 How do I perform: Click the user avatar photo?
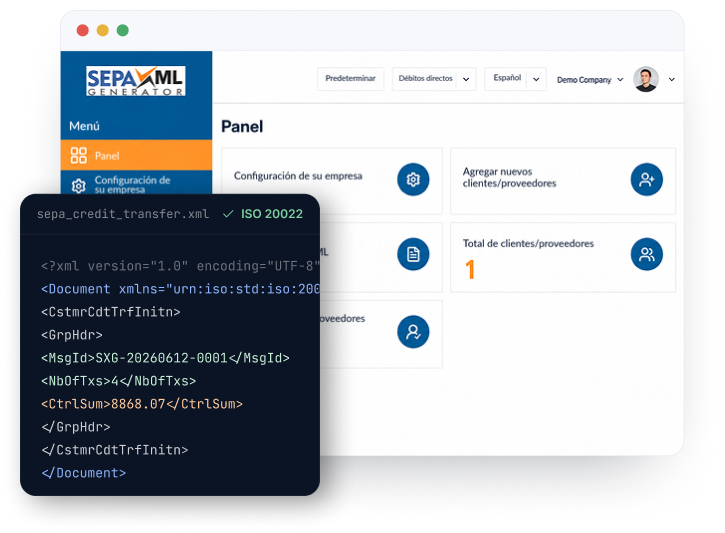click(x=645, y=80)
